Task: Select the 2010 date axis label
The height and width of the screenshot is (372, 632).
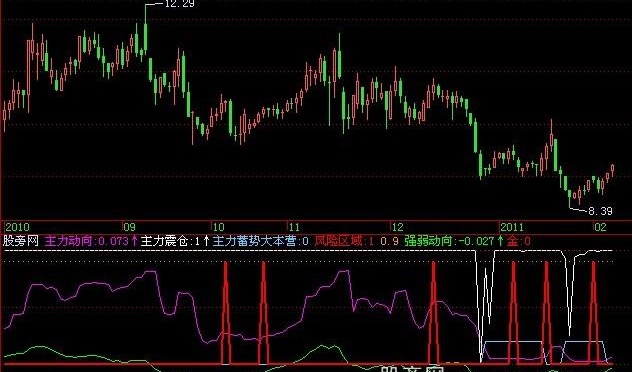Action: click(x=17, y=227)
